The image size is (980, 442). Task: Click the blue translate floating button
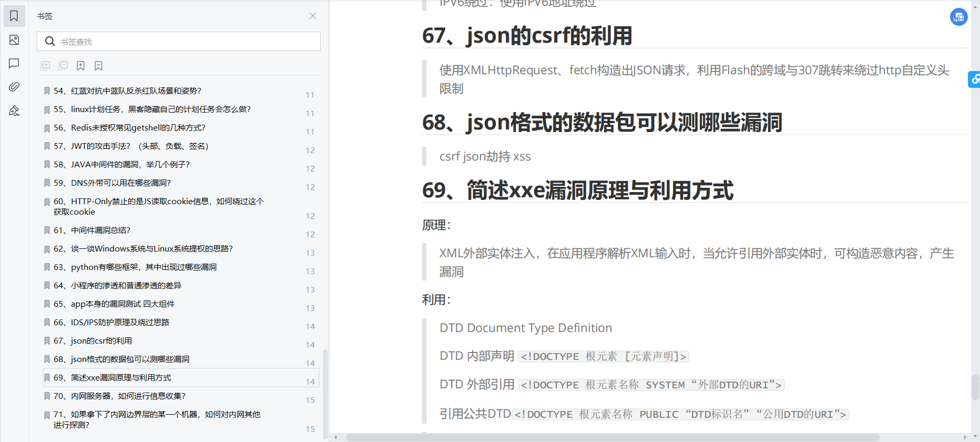(x=959, y=17)
